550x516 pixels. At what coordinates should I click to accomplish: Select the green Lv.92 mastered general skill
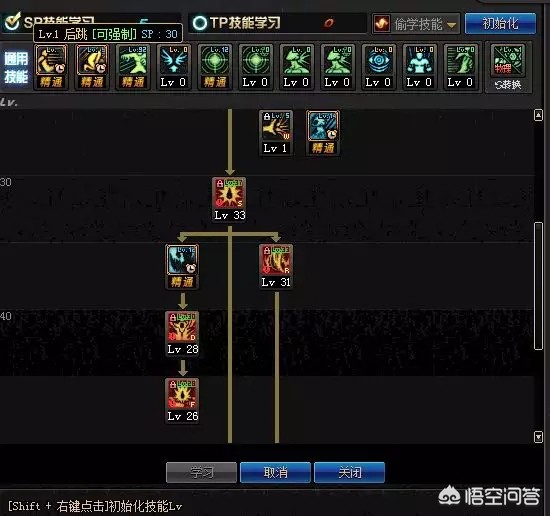click(133, 60)
